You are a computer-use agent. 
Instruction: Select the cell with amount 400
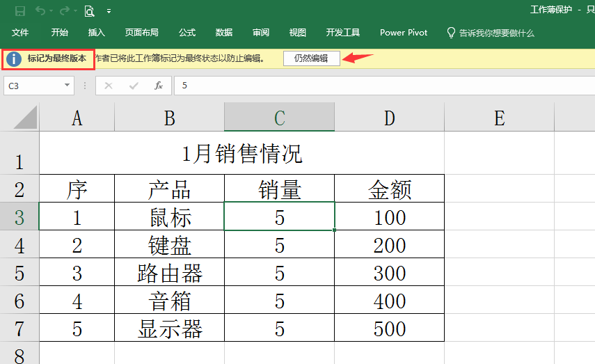click(389, 300)
